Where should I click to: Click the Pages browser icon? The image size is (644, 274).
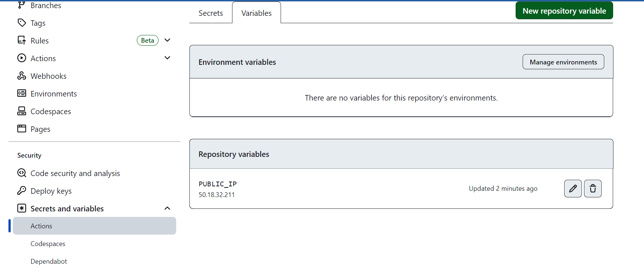pyautogui.click(x=22, y=129)
